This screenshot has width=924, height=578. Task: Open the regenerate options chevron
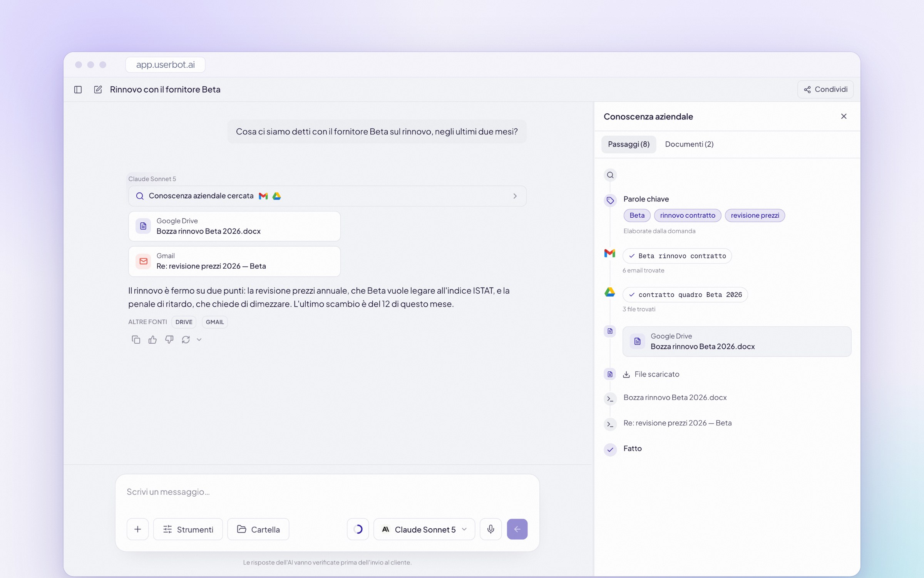click(199, 339)
